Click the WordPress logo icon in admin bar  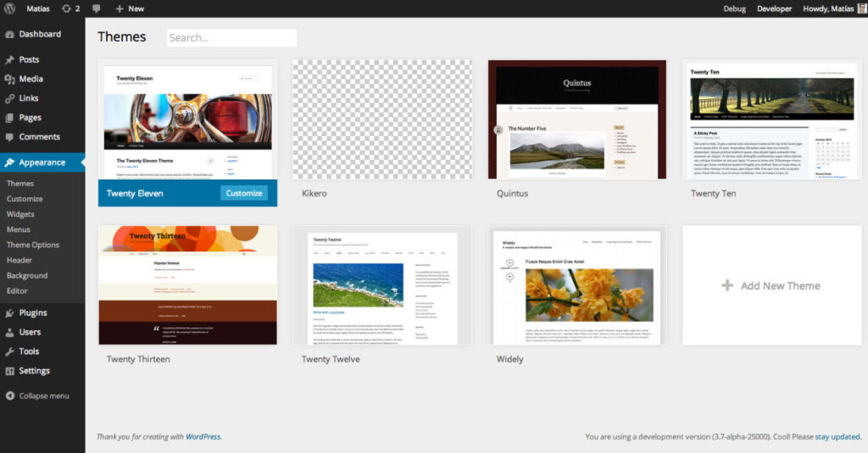(9, 8)
